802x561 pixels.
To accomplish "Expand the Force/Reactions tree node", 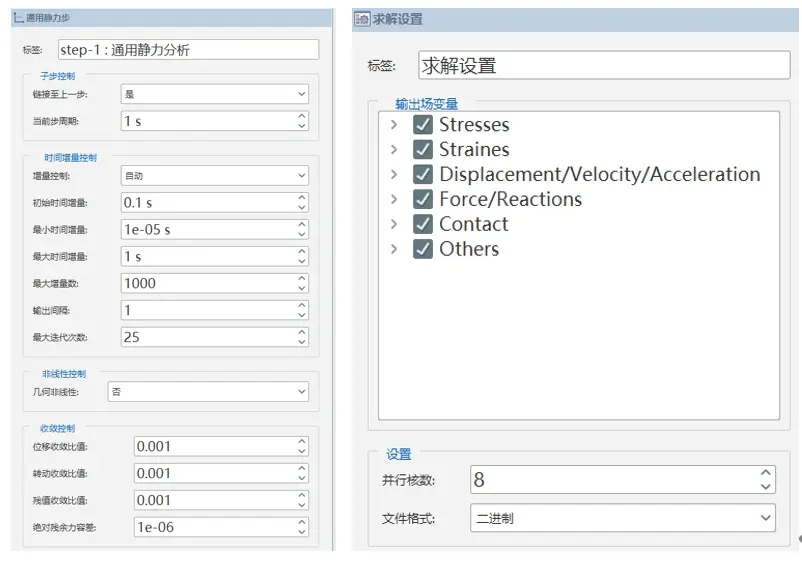I will [393, 199].
